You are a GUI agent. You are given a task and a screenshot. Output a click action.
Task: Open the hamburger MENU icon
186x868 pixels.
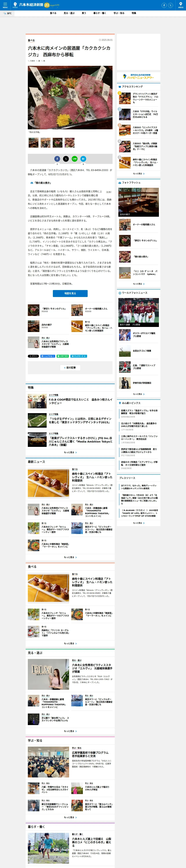5,5
